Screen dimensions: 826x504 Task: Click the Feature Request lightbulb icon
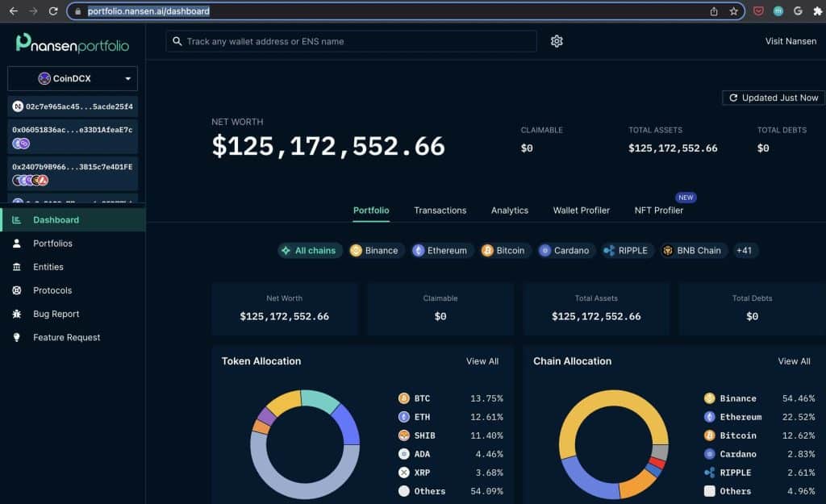click(x=16, y=337)
